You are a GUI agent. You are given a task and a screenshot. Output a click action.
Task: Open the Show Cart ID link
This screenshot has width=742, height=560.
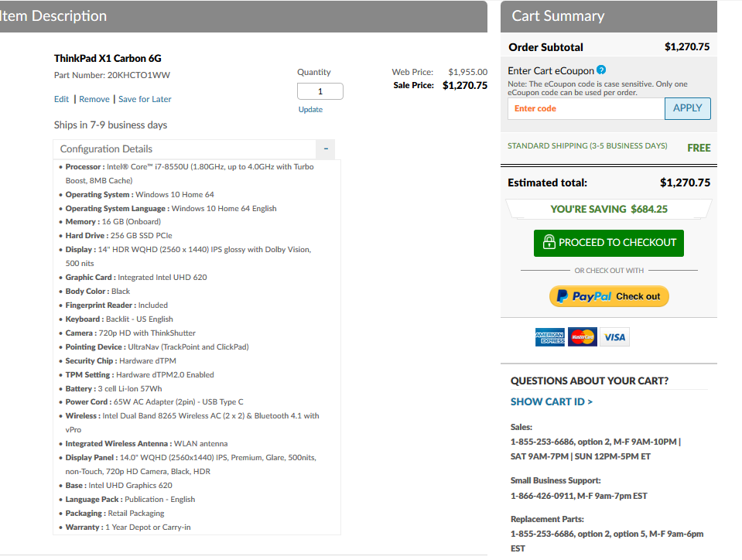[552, 401]
